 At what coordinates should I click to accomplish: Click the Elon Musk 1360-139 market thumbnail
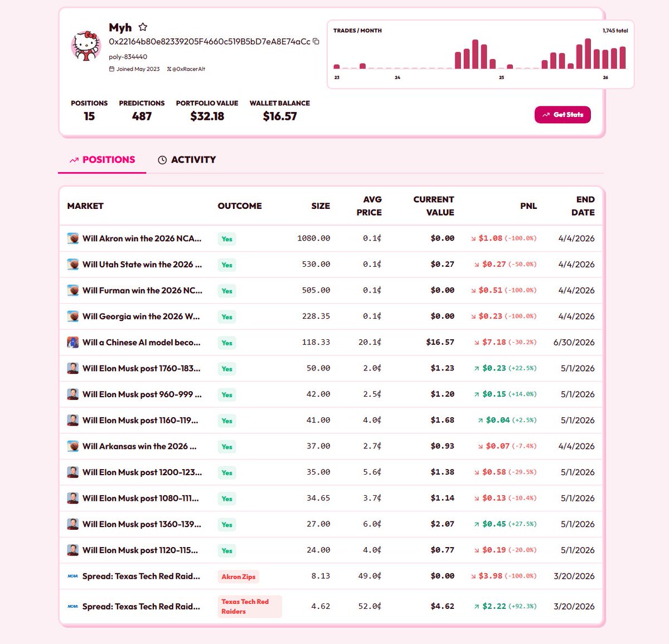click(x=73, y=524)
